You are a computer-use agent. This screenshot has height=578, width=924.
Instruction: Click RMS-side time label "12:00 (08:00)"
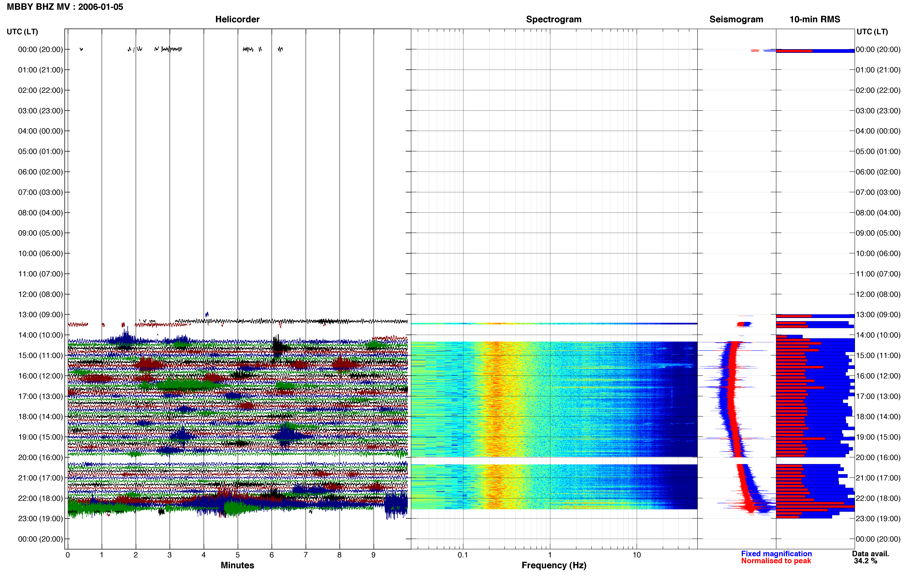tap(878, 294)
